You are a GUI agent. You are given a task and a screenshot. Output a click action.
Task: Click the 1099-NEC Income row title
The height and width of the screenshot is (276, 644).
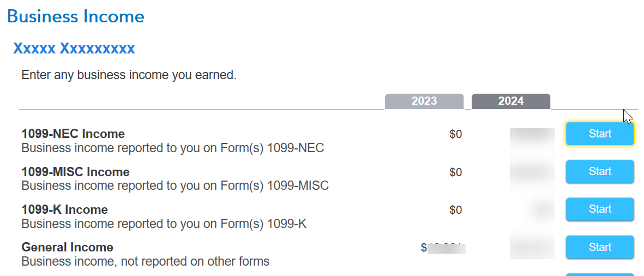pyautogui.click(x=73, y=134)
